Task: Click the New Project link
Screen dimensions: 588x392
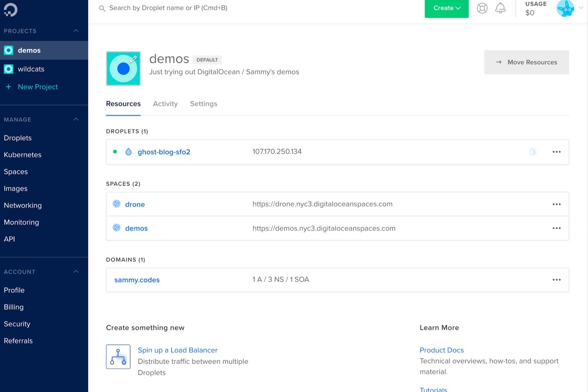Action: (x=38, y=87)
